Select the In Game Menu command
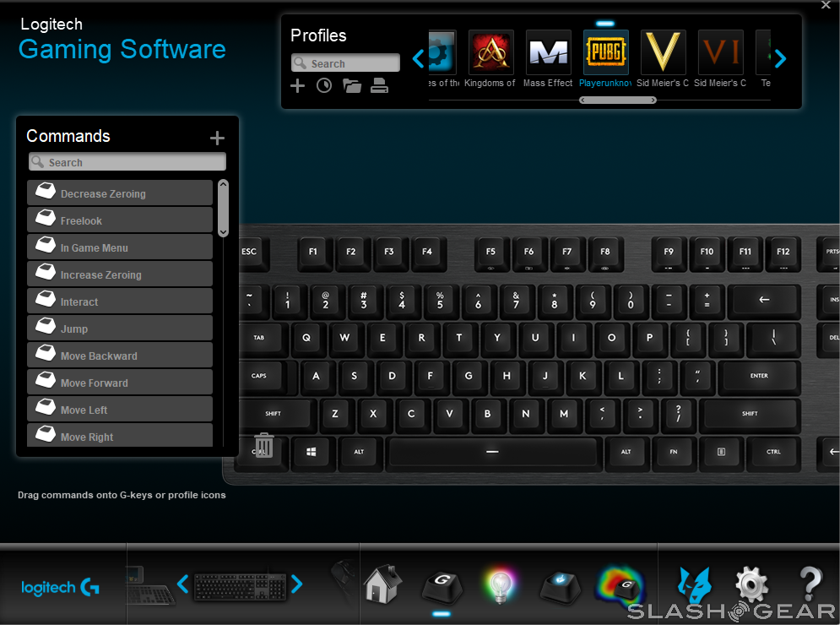This screenshot has width=840, height=625. pos(120,247)
